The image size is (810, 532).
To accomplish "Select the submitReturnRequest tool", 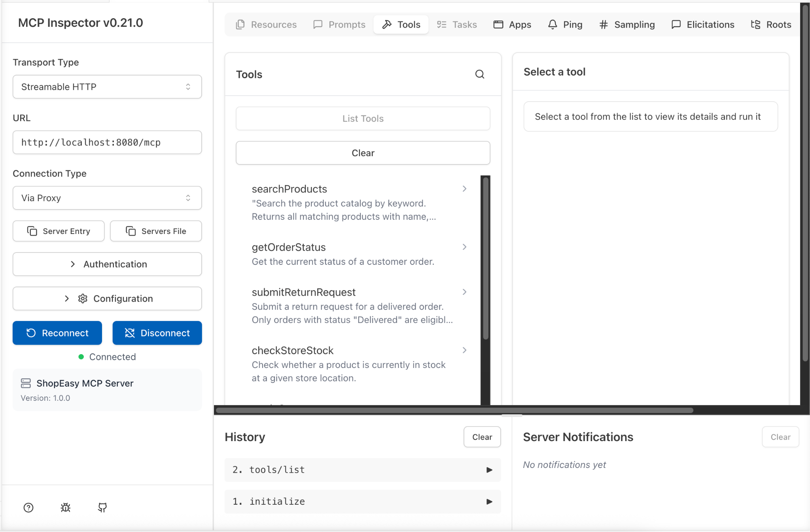I will click(358, 306).
